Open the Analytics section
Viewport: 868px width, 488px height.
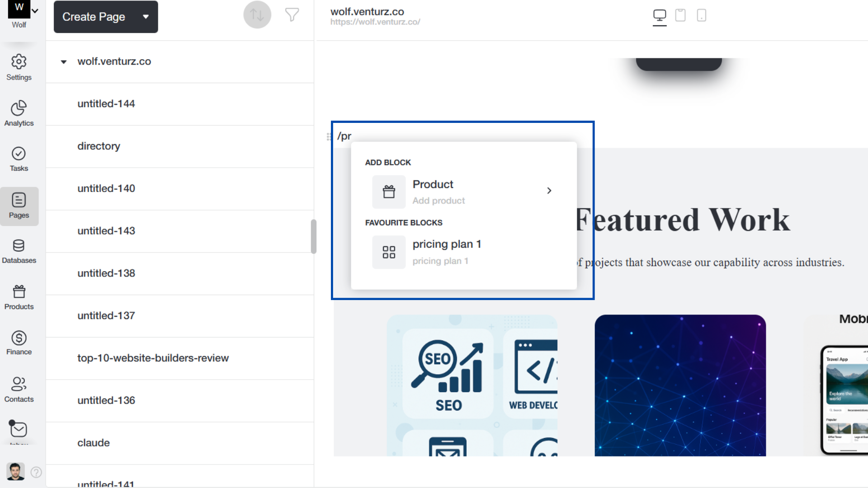[x=19, y=113]
